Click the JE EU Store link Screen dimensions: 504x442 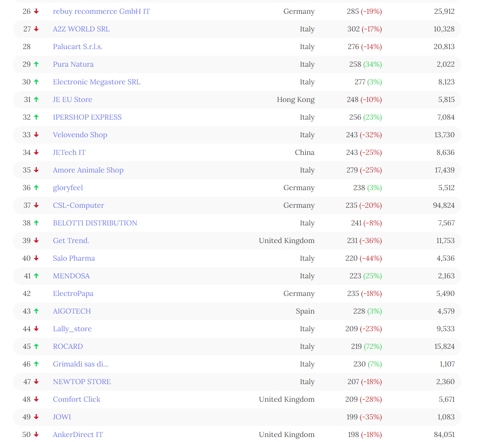[x=72, y=99]
